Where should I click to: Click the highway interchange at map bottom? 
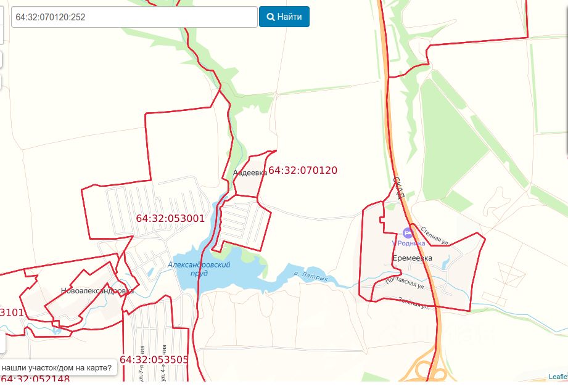click(427, 369)
